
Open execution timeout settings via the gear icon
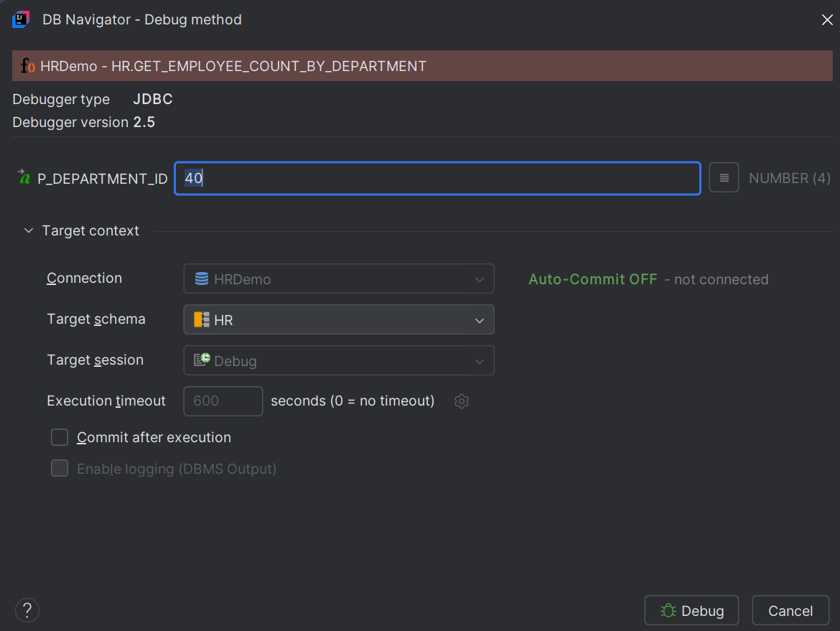pos(461,401)
